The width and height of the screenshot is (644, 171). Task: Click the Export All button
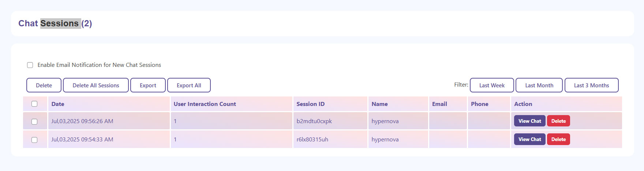[189, 85]
